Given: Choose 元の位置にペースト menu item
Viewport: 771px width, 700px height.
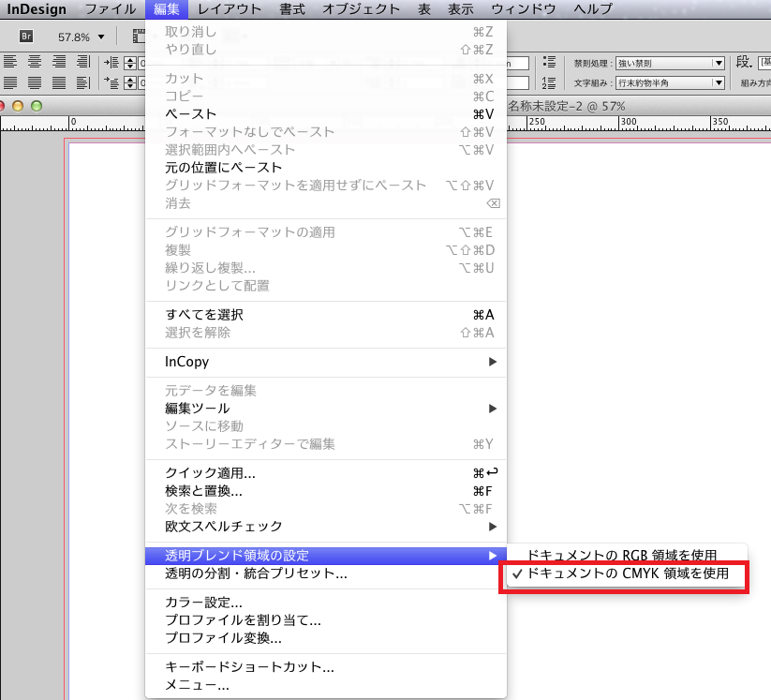Looking at the screenshot, I should (326, 168).
